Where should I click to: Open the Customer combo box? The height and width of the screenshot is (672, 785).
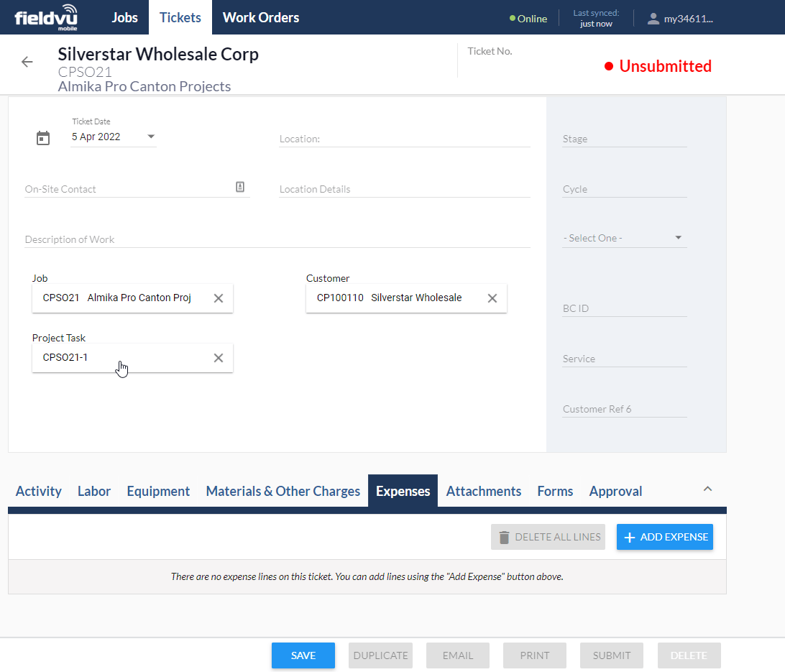(406, 298)
